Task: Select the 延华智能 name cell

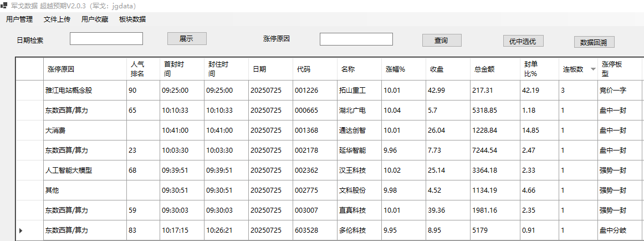Action: [x=359, y=150]
